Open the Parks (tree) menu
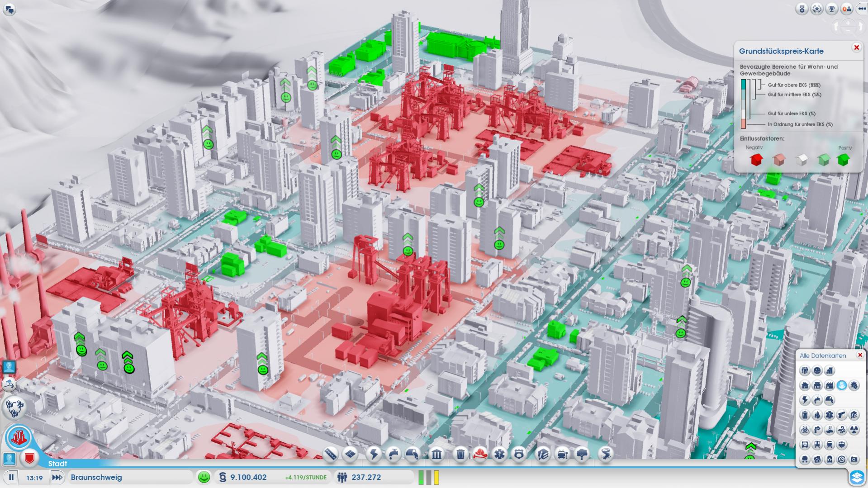Viewport: 868px width, 488px height. (582, 454)
